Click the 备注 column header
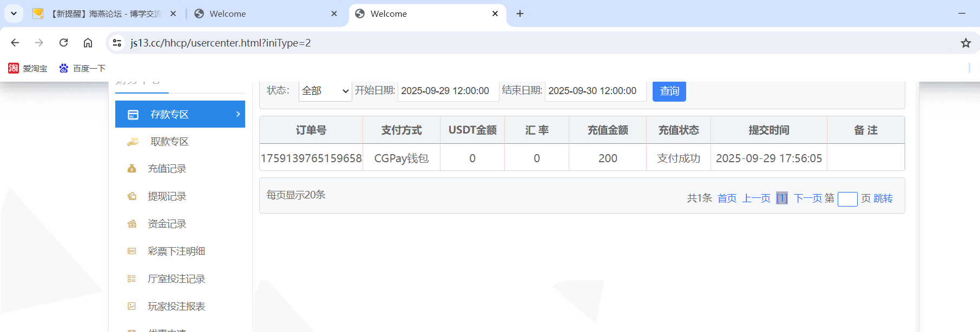Screen dimensions: 980x332 pyautogui.click(x=866, y=130)
